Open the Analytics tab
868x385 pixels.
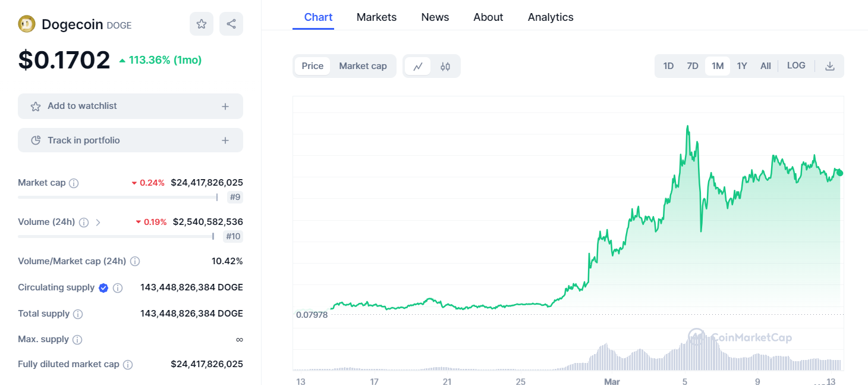coord(550,17)
